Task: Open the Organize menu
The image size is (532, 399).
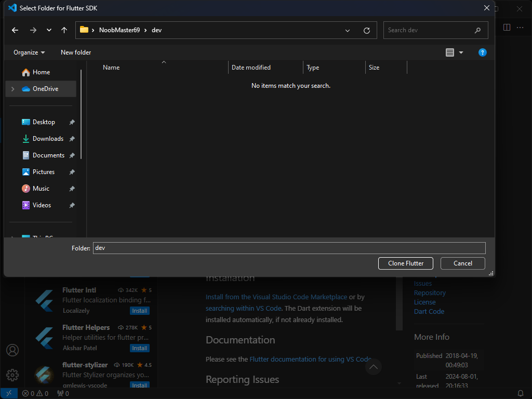Action: (x=29, y=52)
